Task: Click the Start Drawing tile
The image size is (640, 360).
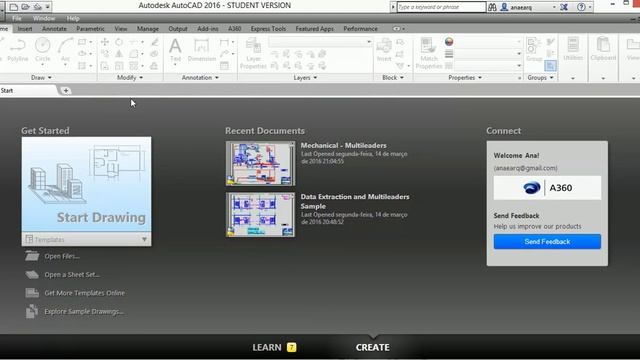Action: pos(87,184)
